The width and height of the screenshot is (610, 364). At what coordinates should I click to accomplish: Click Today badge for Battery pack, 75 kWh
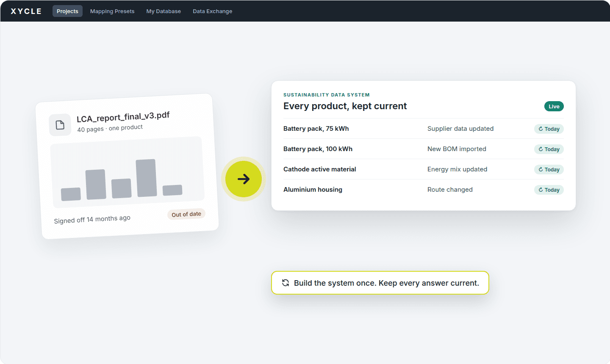coord(549,129)
